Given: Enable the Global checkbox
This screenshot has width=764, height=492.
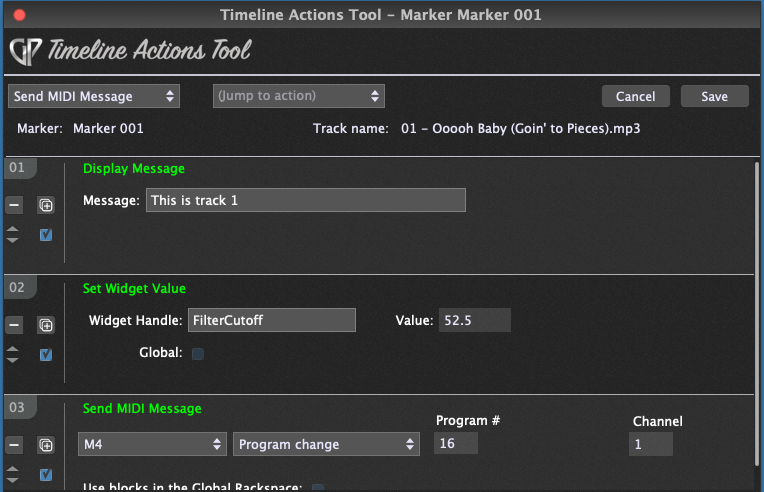Looking at the screenshot, I should click(x=198, y=353).
